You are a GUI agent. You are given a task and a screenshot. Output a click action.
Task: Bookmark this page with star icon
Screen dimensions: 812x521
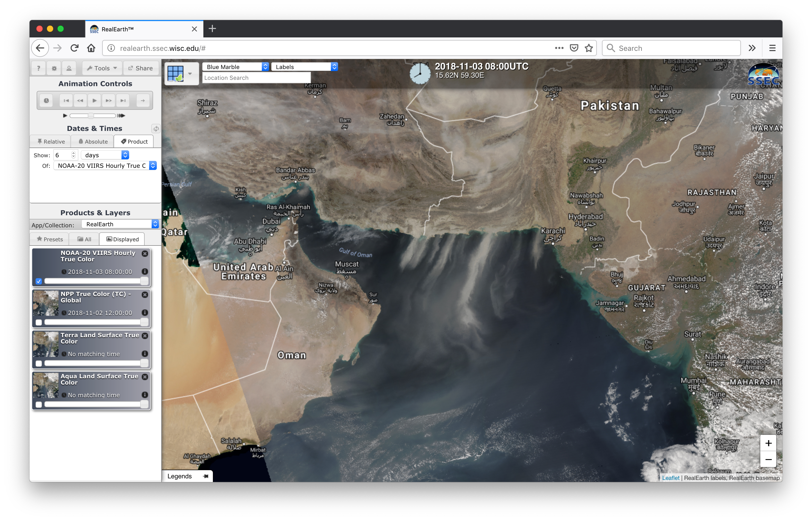[589, 48]
